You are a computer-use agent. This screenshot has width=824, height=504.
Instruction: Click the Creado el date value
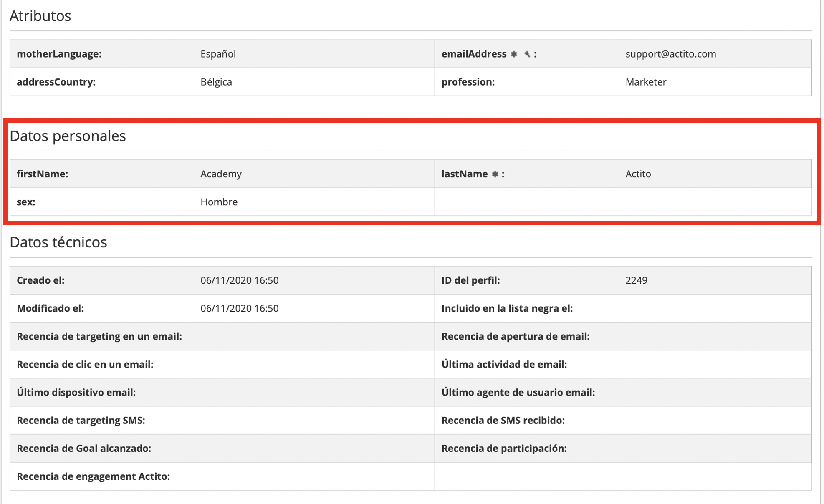click(x=239, y=280)
